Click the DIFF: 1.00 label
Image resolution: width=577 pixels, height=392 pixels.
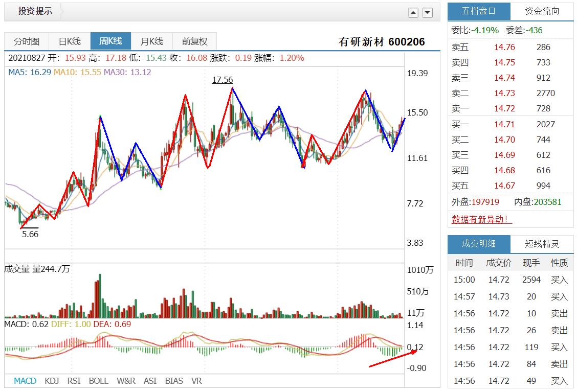[71, 325]
